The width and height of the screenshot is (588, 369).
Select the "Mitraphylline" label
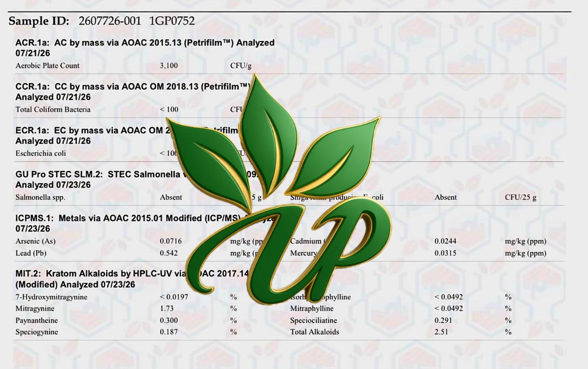click(312, 309)
